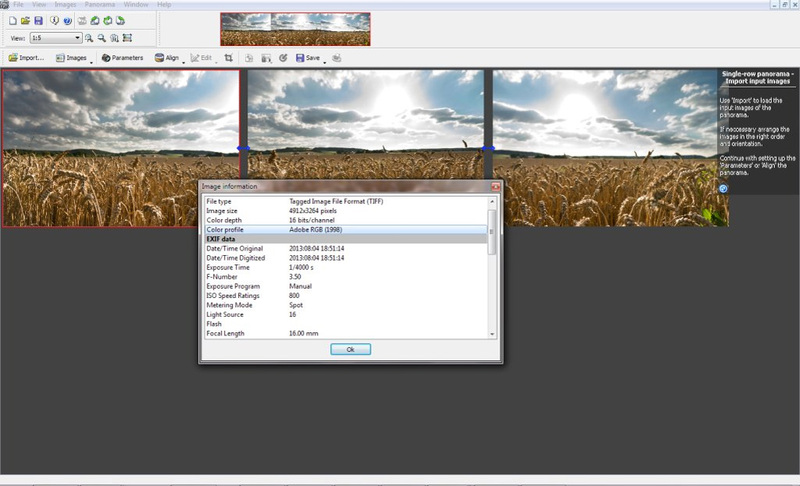
Task: Click the Zoom in magnifier icon
Action: pos(89,38)
